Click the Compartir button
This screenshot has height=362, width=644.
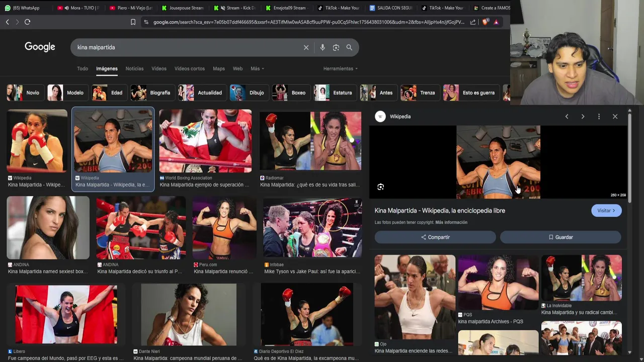point(435,237)
